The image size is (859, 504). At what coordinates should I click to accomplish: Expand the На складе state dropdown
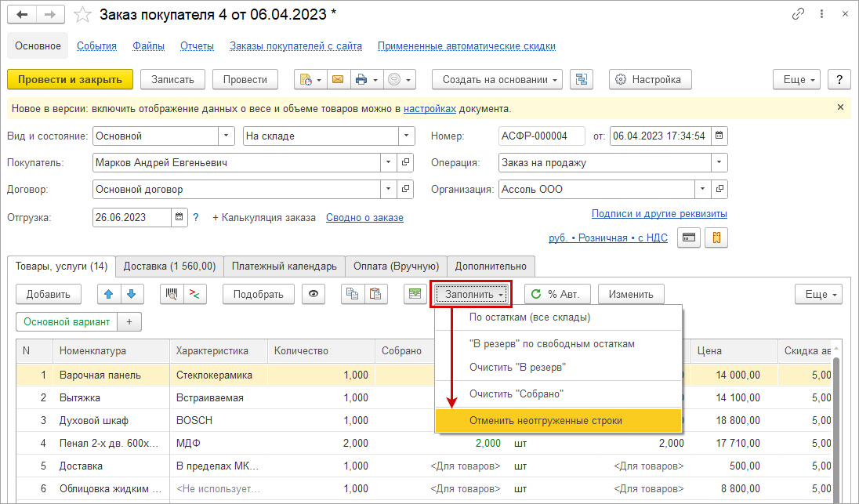point(406,136)
